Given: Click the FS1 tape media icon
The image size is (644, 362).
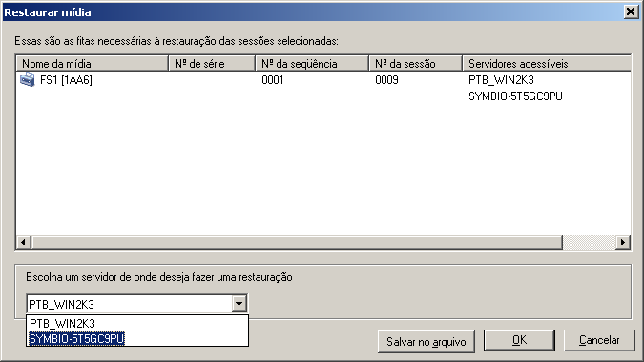Looking at the screenshot, I should pyautogui.click(x=27, y=79).
